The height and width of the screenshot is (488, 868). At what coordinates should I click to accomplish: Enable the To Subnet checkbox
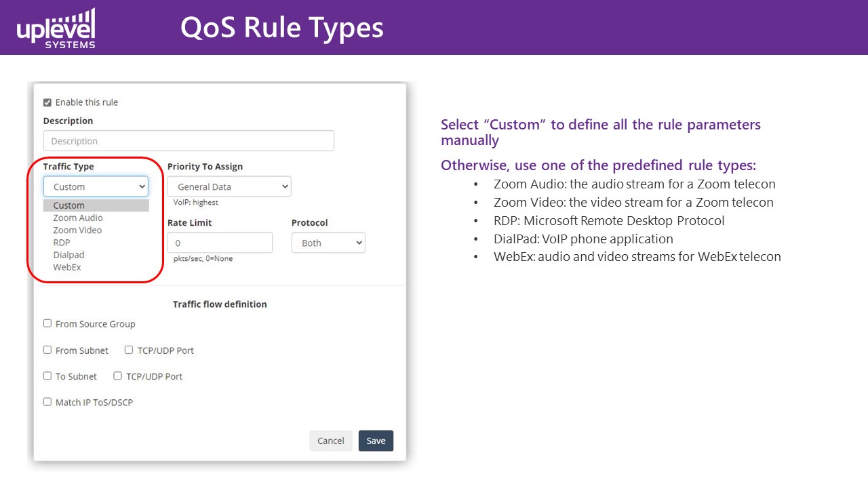click(47, 375)
